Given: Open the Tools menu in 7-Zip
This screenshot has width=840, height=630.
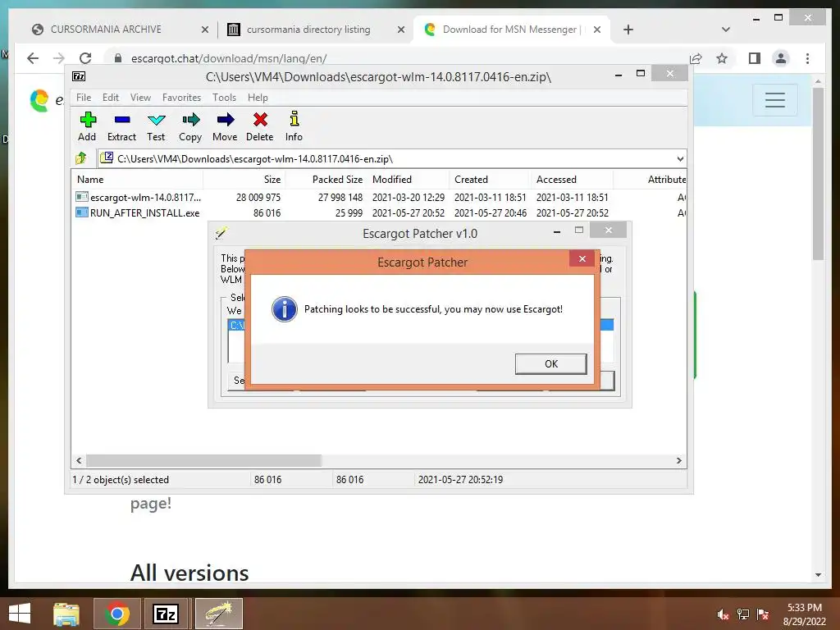Looking at the screenshot, I should (224, 98).
